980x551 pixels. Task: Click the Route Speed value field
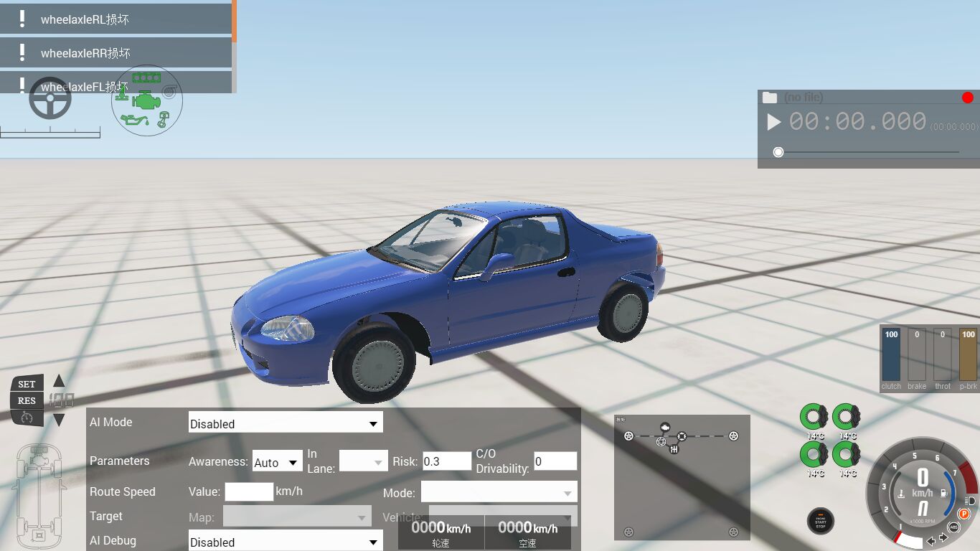click(x=249, y=491)
